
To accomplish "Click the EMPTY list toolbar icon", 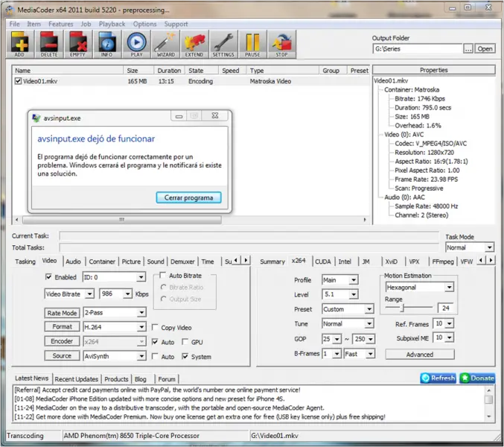I will click(77, 44).
